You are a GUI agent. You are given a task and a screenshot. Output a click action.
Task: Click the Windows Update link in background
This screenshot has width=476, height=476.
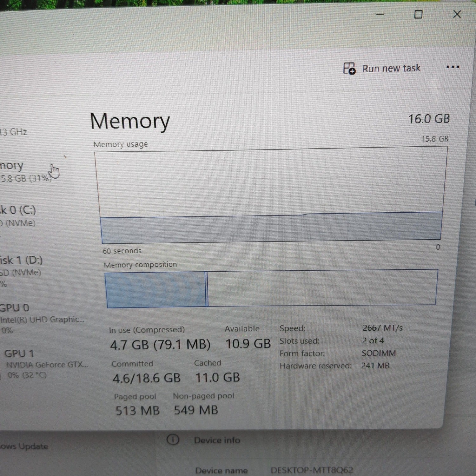click(24, 446)
